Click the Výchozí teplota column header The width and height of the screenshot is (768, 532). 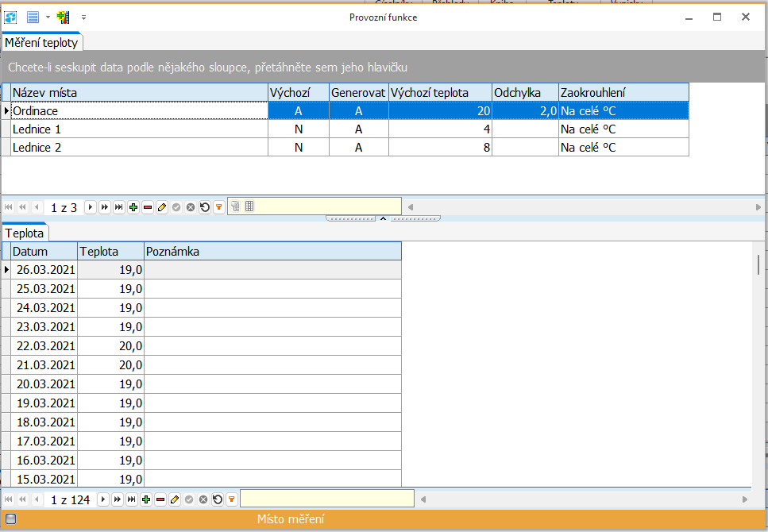point(440,93)
